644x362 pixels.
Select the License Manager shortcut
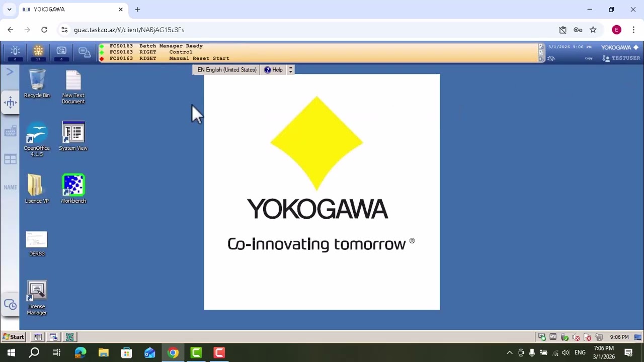point(37,298)
